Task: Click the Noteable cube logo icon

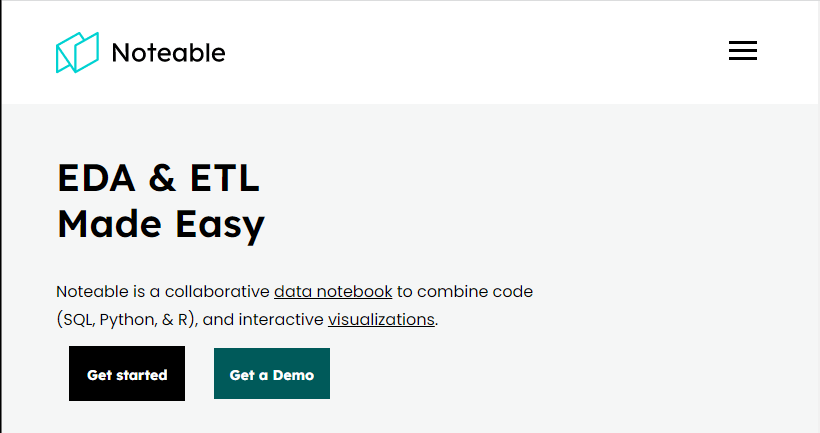Action: (78, 52)
